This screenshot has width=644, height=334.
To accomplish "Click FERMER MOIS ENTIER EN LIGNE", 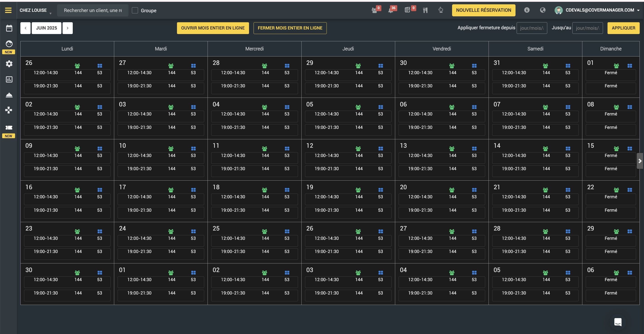I will (x=290, y=28).
